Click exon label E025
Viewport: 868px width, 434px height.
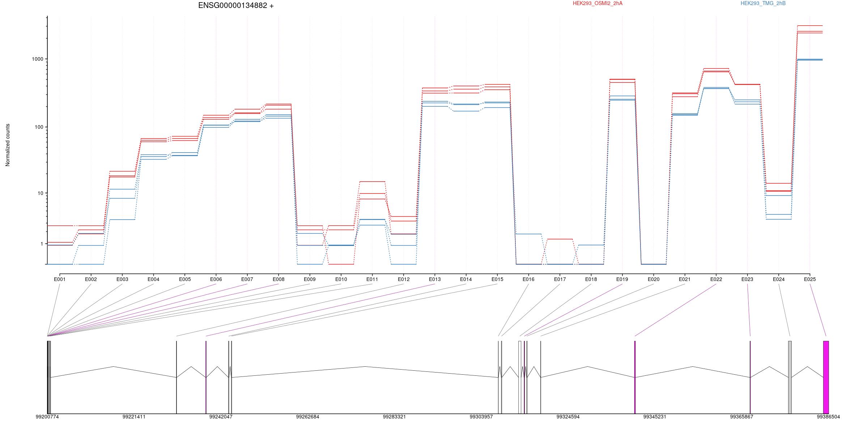pyautogui.click(x=810, y=279)
